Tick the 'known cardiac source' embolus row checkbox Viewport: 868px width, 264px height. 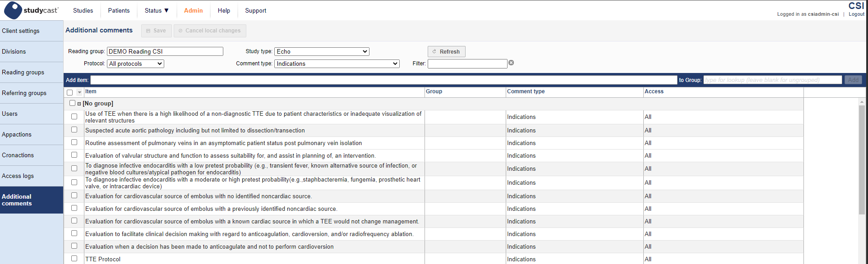[x=74, y=221]
